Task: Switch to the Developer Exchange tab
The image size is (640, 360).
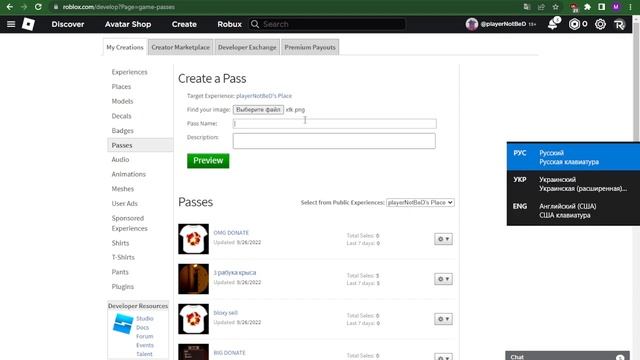Action: pyautogui.click(x=247, y=47)
